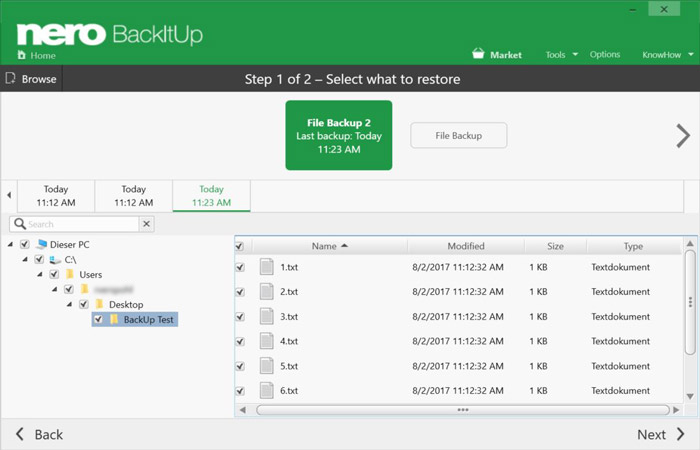Uncheck the 6.txt checkbox
This screenshot has width=700, height=450.
tap(240, 391)
